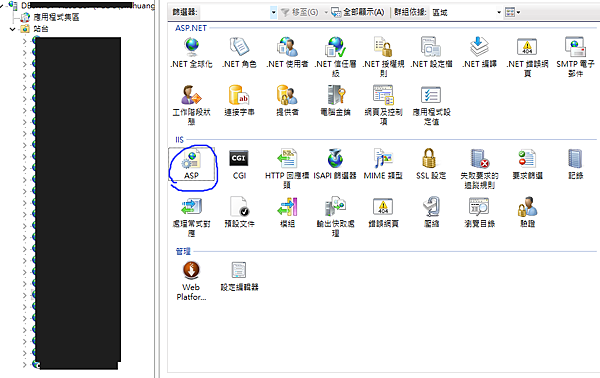
Task: Open the 壓縮 compression feature
Action: [431, 212]
